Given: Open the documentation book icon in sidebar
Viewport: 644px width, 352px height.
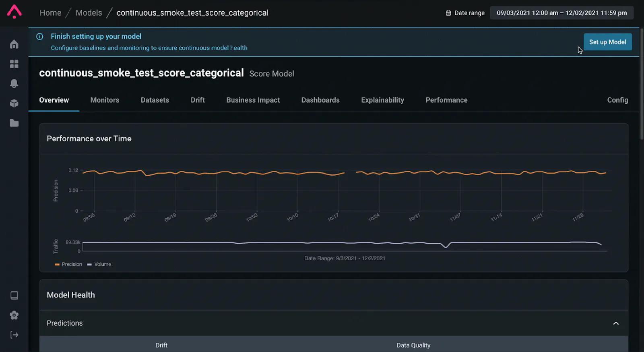Looking at the screenshot, I should coord(14,296).
